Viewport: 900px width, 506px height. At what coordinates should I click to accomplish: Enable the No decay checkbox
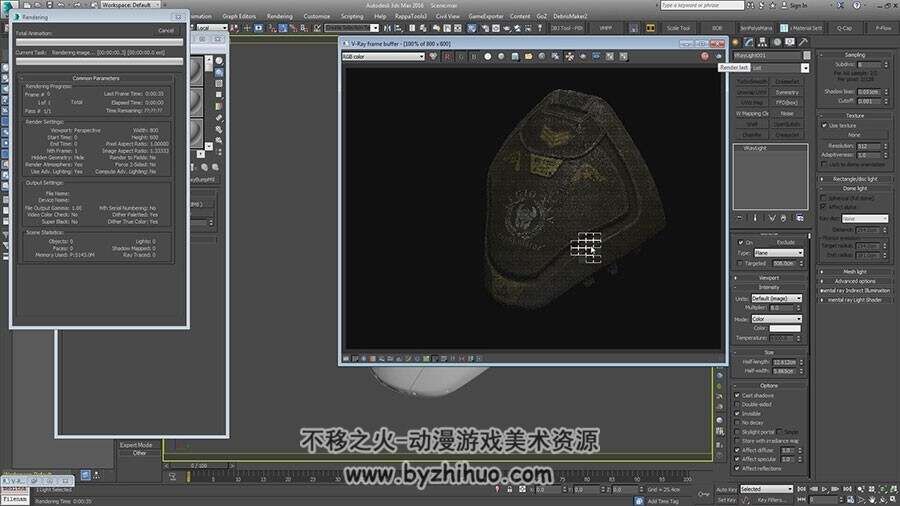(x=738, y=423)
